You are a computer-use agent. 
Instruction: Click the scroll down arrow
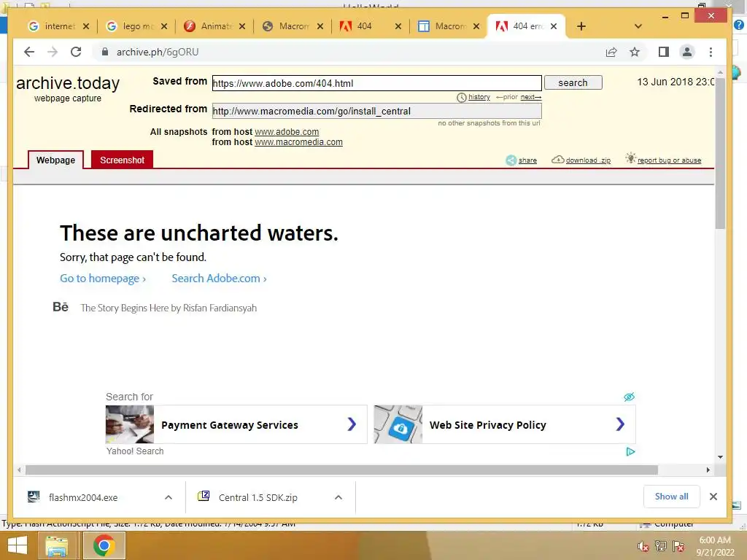720,457
